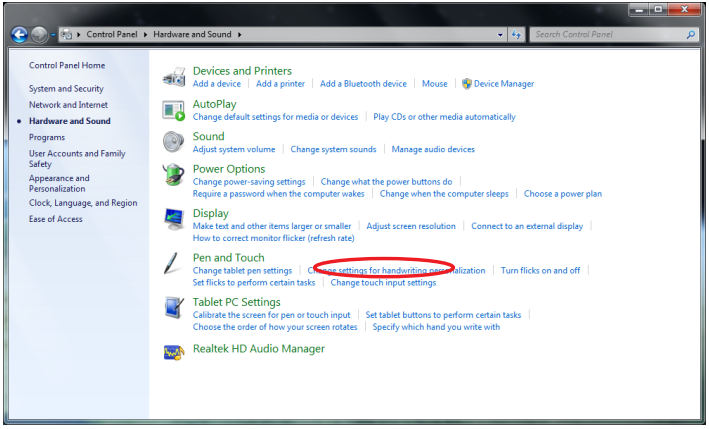Open User Accounts and Family Safety
This screenshot has width=709, height=429.
(x=77, y=159)
